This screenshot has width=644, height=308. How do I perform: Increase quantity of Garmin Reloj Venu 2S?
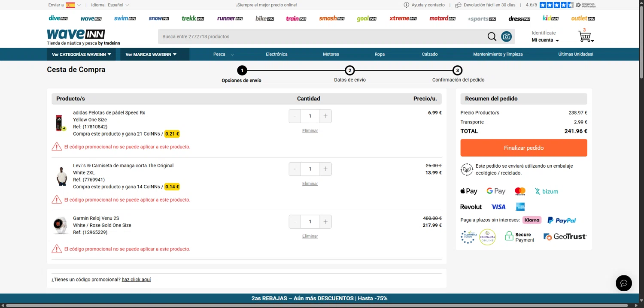click(x=325, y=222)
